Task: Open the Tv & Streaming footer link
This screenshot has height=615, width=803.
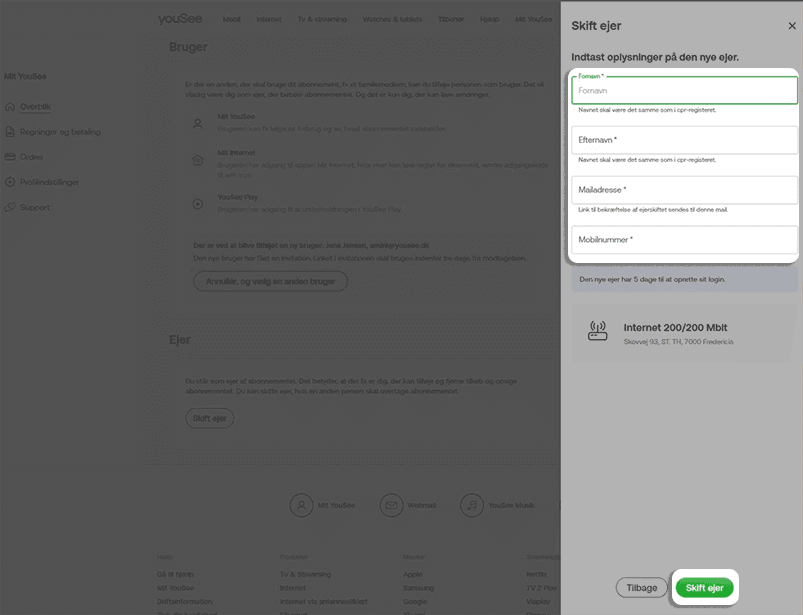Action: tap(305, 575)
